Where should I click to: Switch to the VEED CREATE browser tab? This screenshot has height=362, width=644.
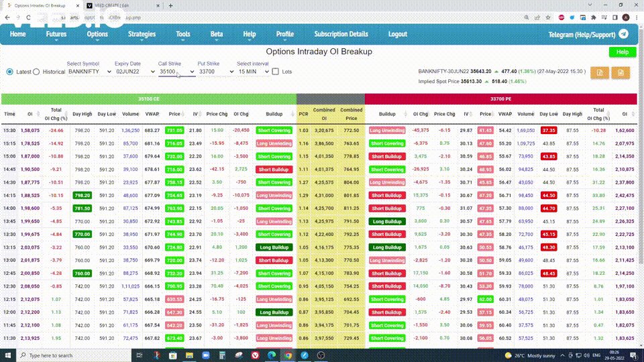coord(122,6)
